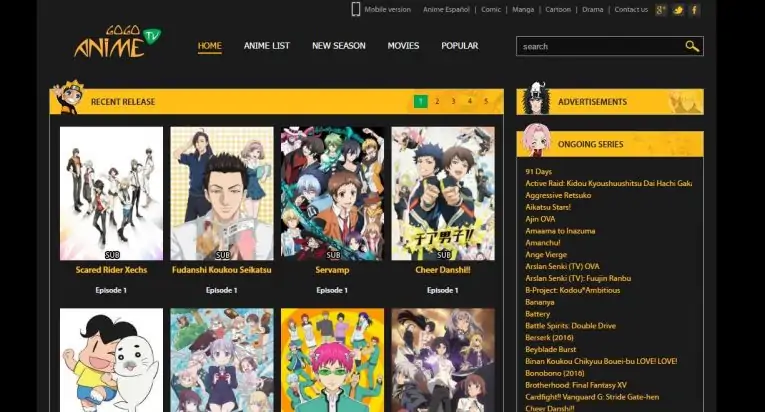Open the Drama link
The height and width of the screenshot is (412, 765).
tap(593, 9)
